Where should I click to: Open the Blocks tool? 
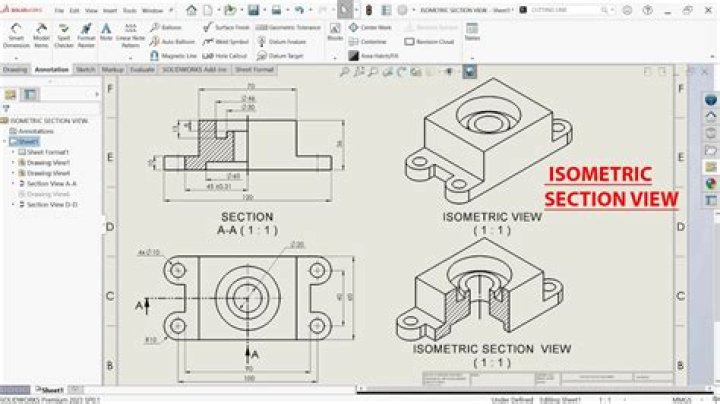pos(335,32)
